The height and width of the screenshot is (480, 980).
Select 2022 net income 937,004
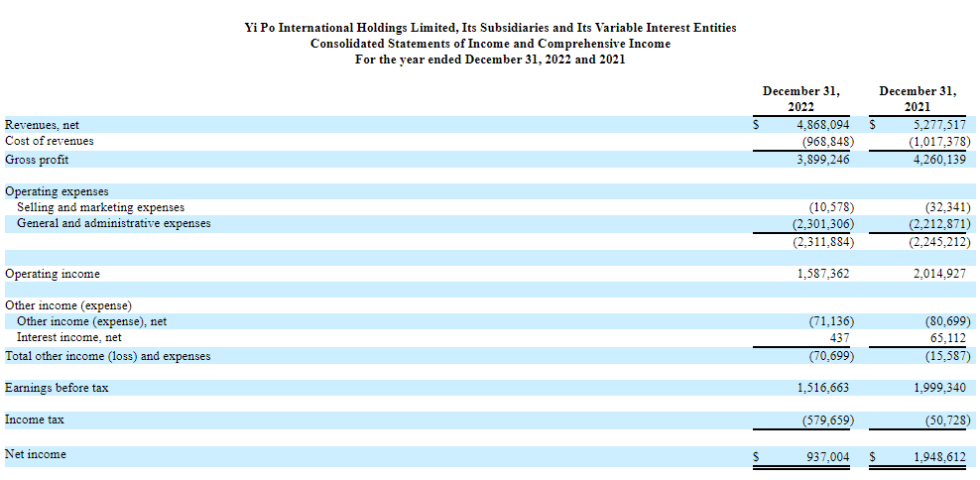[829, 457]
